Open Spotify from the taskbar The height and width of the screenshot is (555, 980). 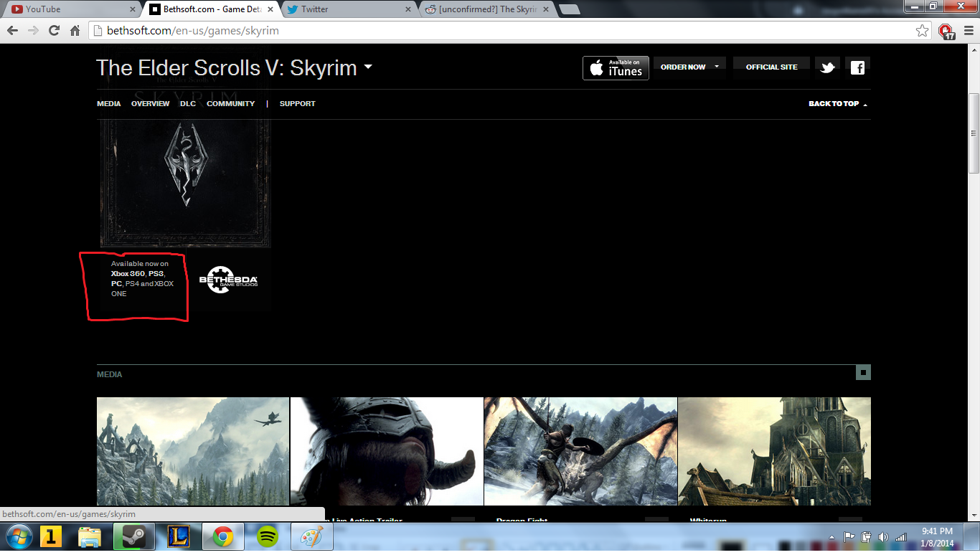click(x=267, y=537)
